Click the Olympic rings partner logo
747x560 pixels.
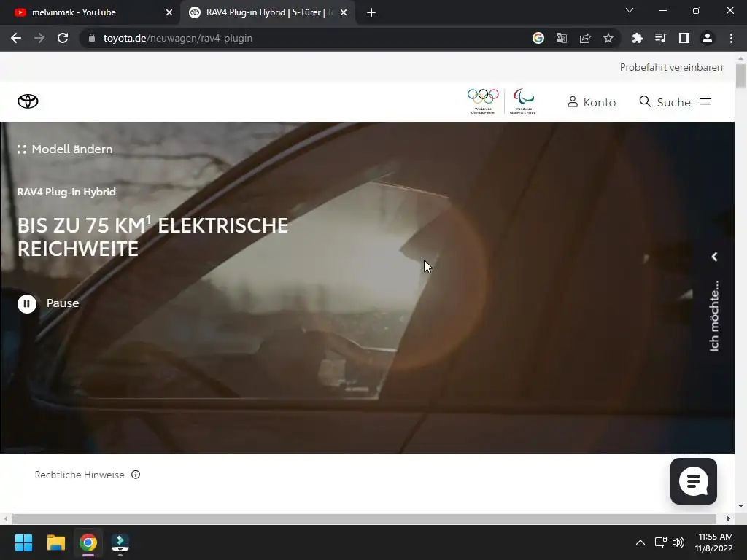point(483,101)
